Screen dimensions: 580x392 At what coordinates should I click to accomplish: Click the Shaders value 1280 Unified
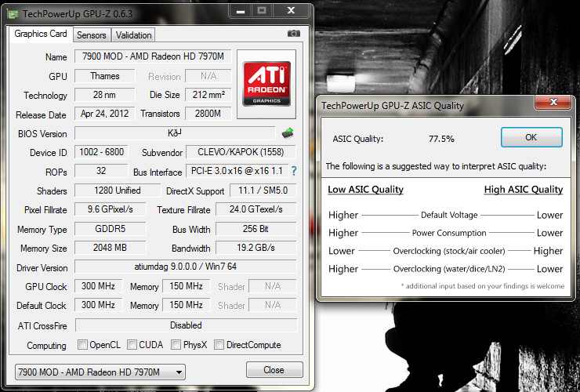click(x=118, y=191)
